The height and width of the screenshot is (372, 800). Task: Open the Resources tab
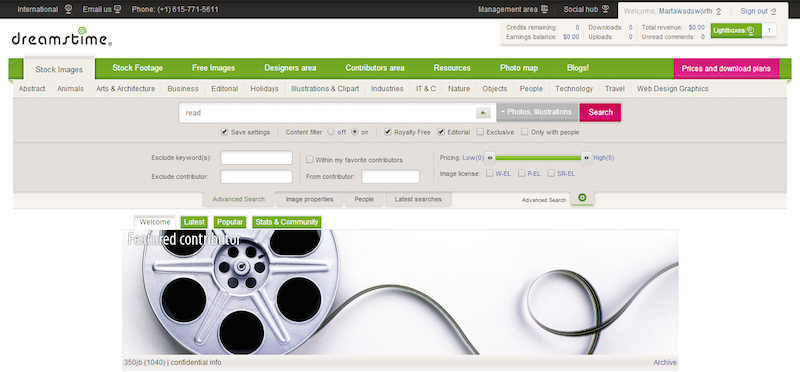452,68
